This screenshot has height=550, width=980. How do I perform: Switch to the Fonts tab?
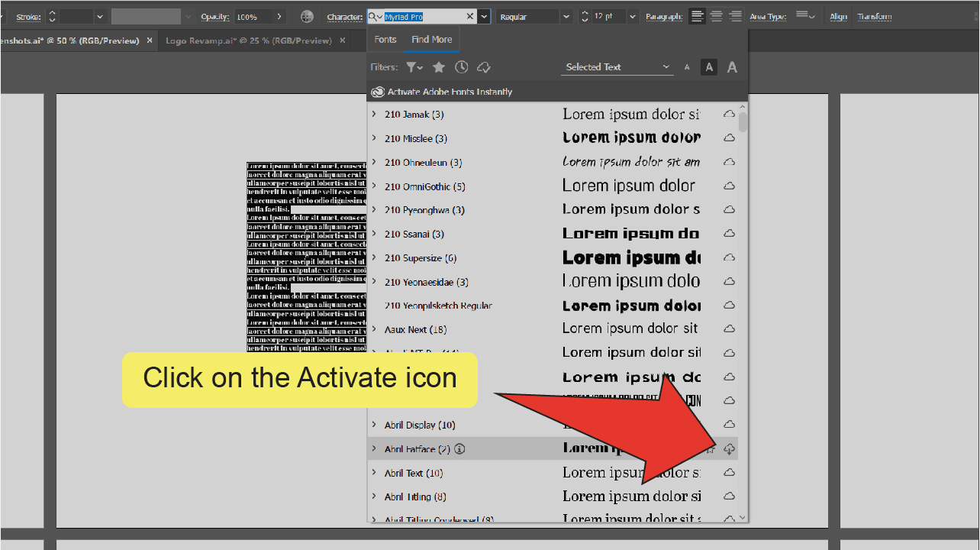(385, 40)
